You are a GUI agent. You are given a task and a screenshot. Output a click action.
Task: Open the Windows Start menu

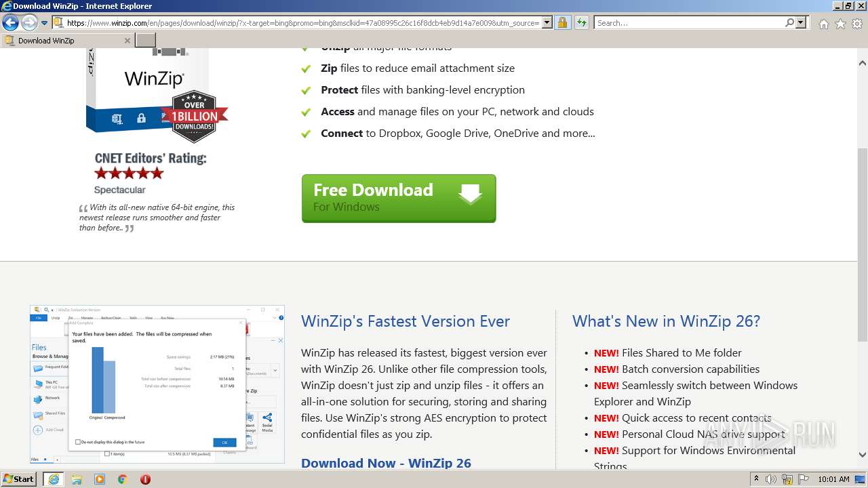(x=18, y=479)
